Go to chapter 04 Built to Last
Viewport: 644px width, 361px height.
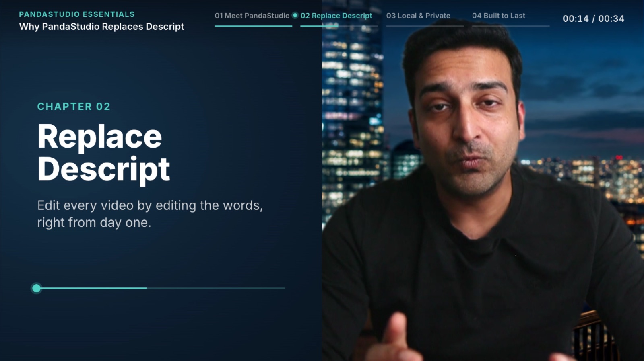pos(499,16)
